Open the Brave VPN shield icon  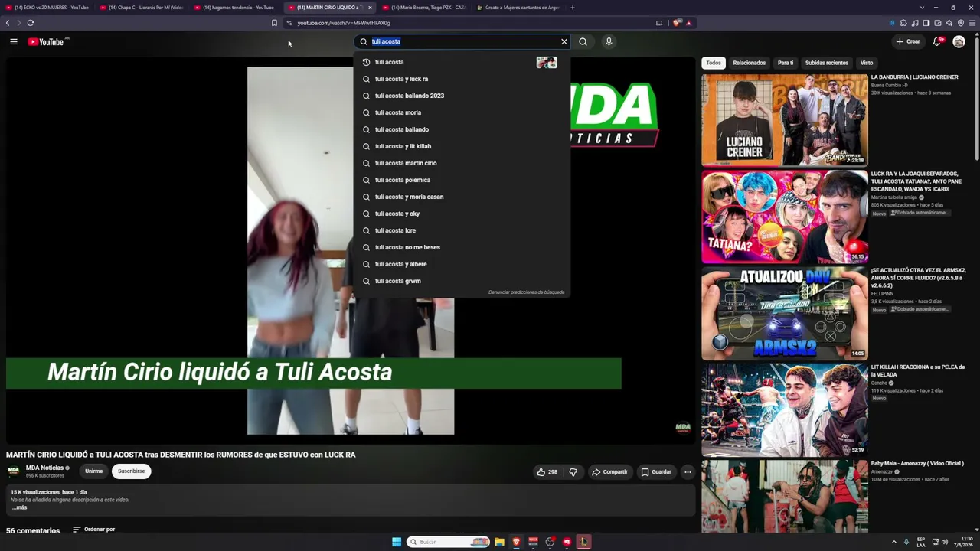[x=961, y=23]
